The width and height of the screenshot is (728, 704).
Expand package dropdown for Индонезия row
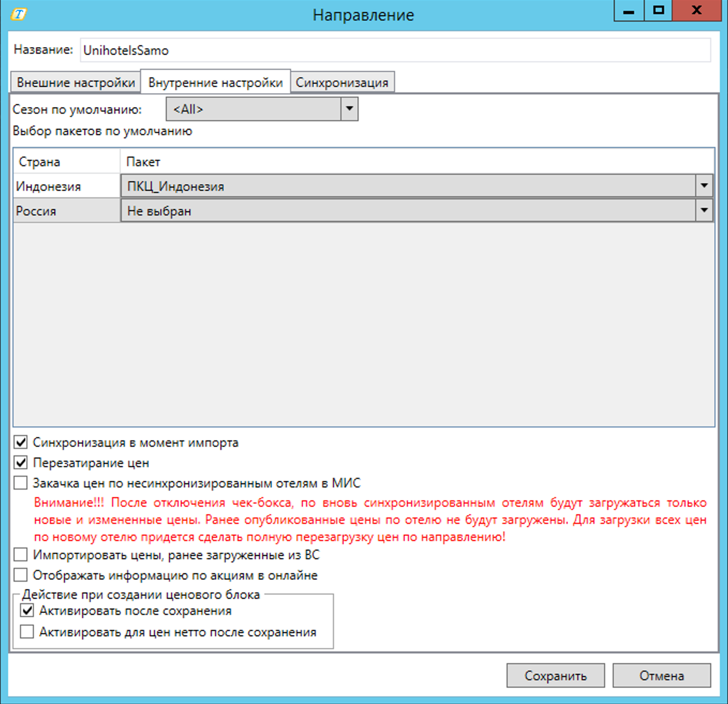704,186
